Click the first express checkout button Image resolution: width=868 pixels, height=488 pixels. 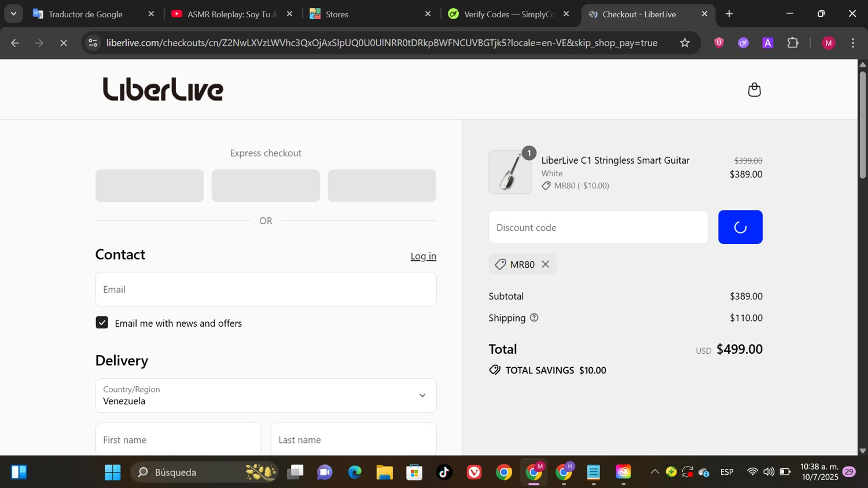tap(149, 186)
